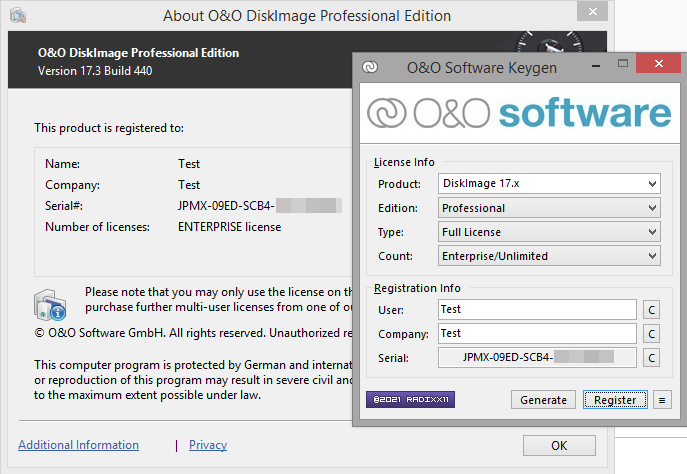Click the 'License Info' group label
687x474 pixels.
[404, 162]
